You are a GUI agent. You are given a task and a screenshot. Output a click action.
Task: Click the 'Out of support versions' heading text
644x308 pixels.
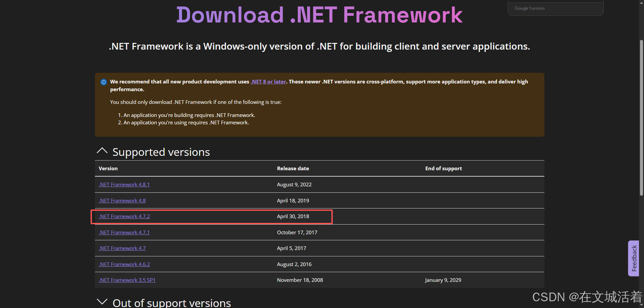point(172,303)
